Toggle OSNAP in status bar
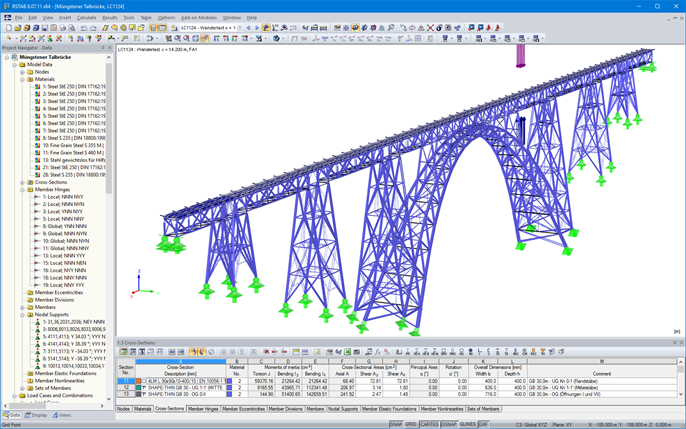Image resolution: width=686 pixels, height=429 pixels. [x=448, y=425]
